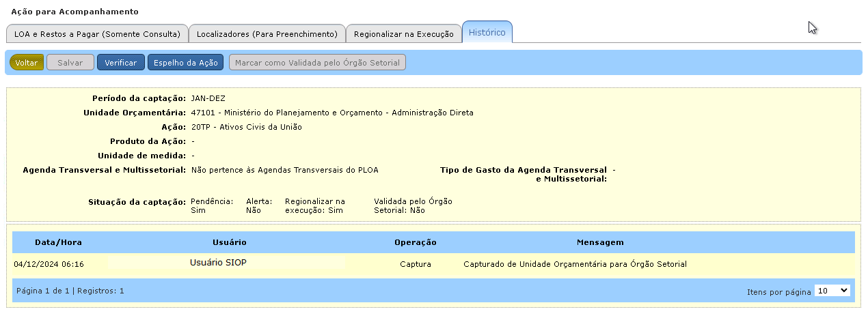The width and height of the screenshot is (868, 318).
Task: Click the Data/Hora column header
Action: [x=58, y=242]
